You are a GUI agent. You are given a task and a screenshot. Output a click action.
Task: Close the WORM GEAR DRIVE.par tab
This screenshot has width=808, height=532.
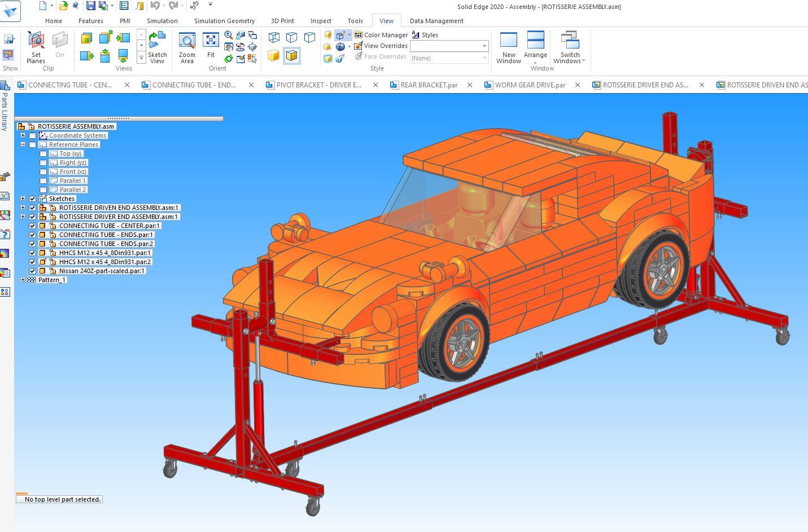[x=578, y=85]
